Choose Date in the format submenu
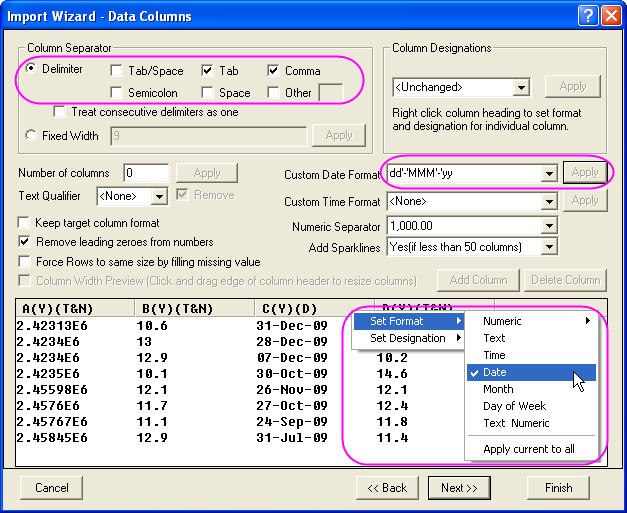The height and width of the screenshot is (513, 627). (495, 372)
